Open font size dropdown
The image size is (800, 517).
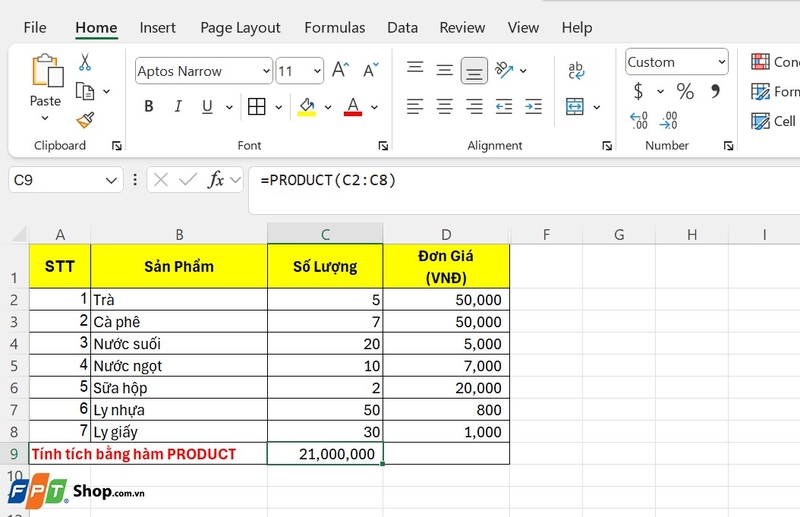(x=317, y=70)
